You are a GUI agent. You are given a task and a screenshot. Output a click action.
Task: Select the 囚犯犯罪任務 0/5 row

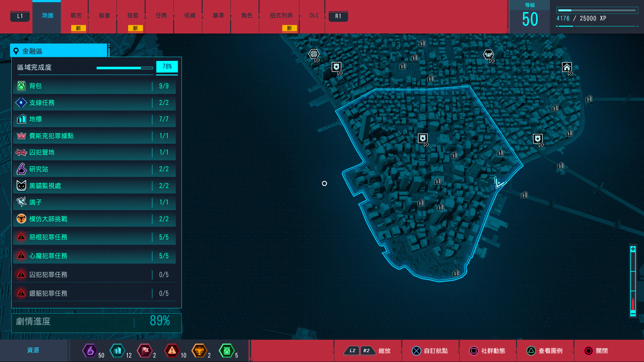tap(94, 275)
